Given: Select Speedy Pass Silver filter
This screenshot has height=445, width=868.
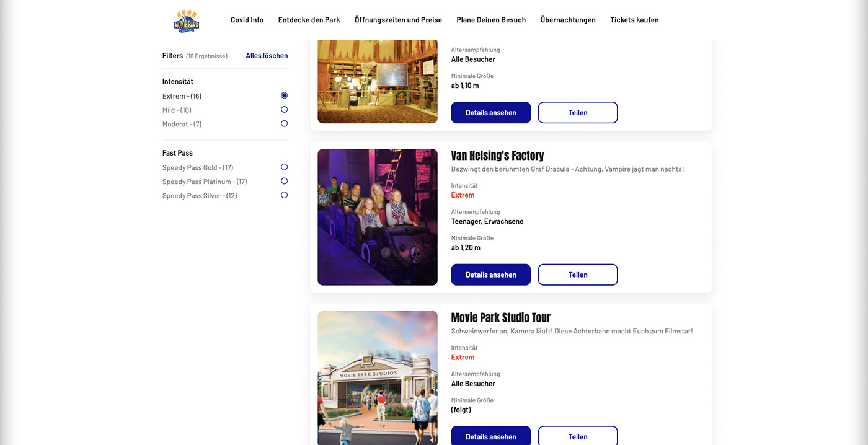Looking at the screenshot, I should (x=284, y=195).
